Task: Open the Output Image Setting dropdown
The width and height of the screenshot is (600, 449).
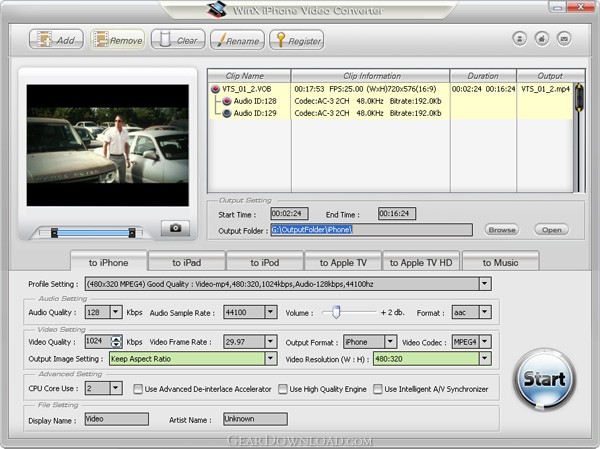Action: pyautogui.click(x=271, y=359)
